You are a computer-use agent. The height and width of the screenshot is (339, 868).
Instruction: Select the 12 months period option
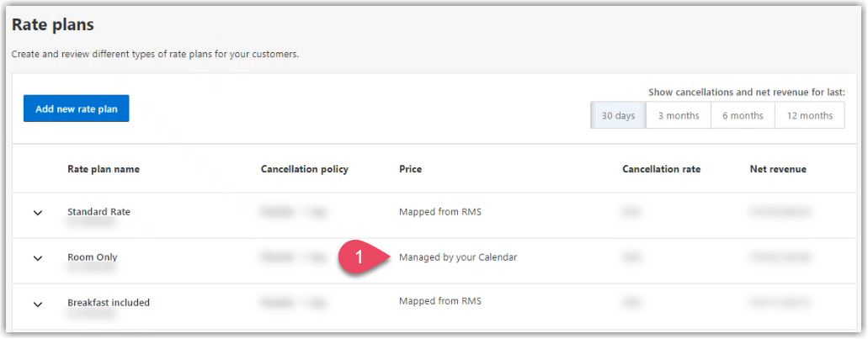pos(809,115)
